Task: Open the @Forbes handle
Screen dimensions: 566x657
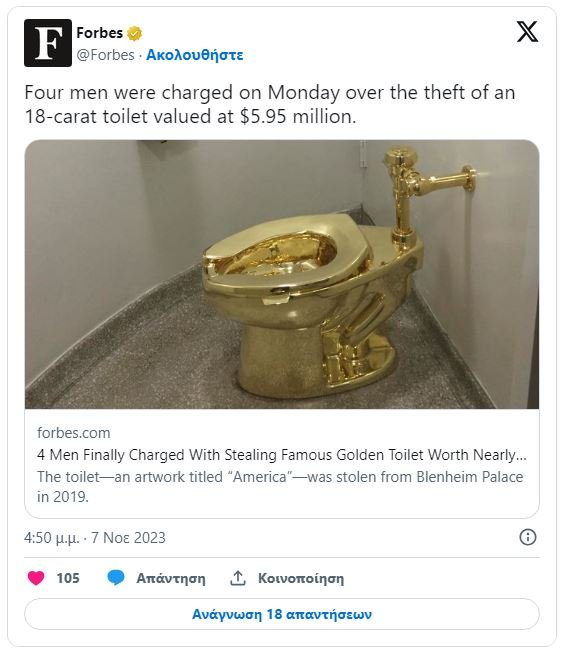Action: click(x=106, y=55)
